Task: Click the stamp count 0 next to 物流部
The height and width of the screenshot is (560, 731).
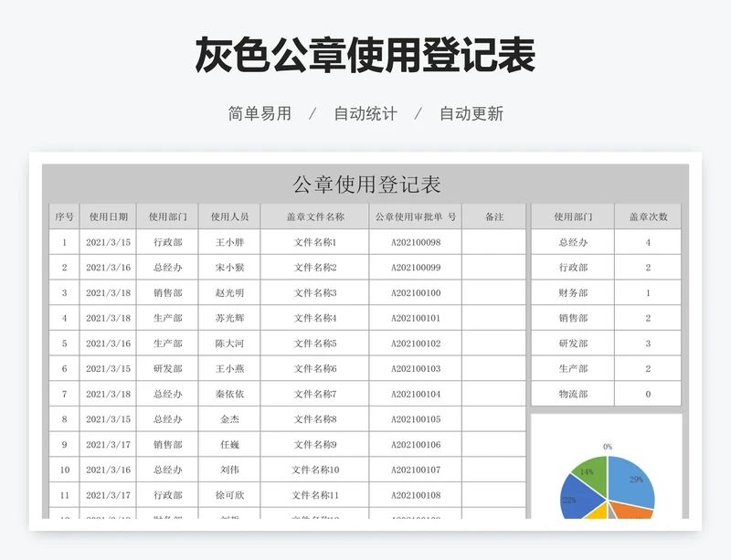Action: point(648,394)
